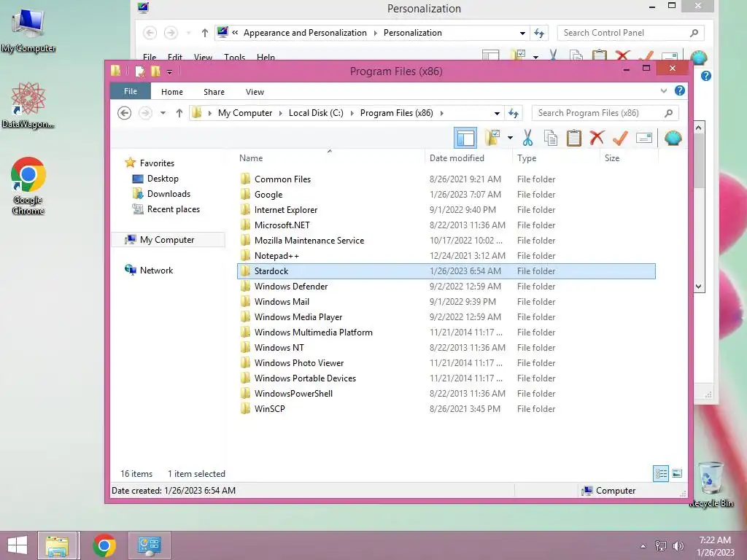This screenshot has height=560, width=747.
Task: Click File Explorer on the taskbar
Action: (57, 545)
